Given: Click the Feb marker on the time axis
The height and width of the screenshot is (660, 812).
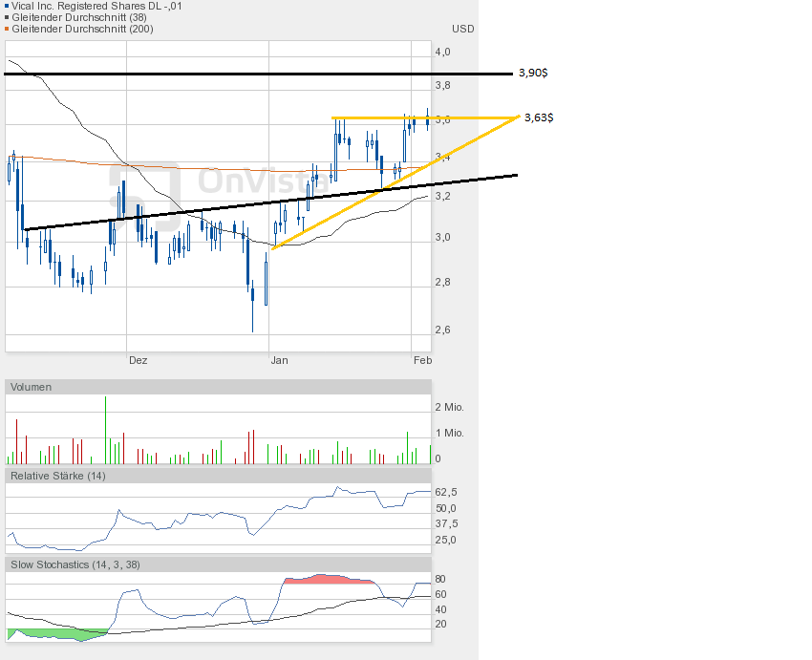Looking at the screenshot, I should coord(422,361).
